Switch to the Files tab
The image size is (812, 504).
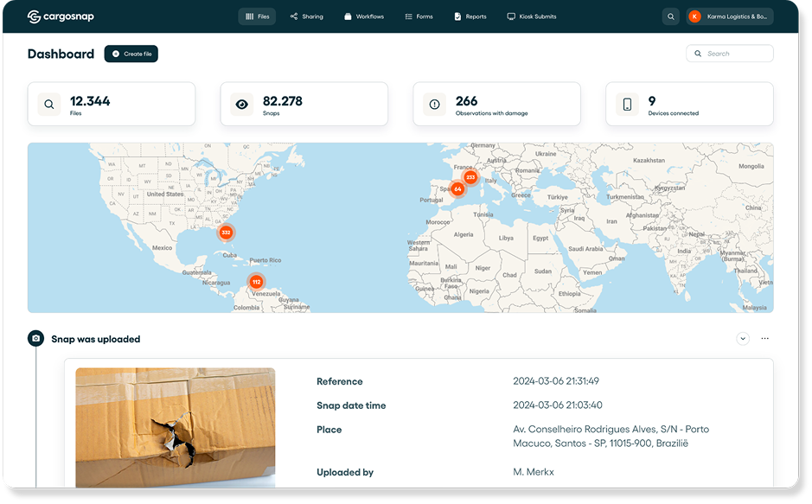[x=257, y=16]
